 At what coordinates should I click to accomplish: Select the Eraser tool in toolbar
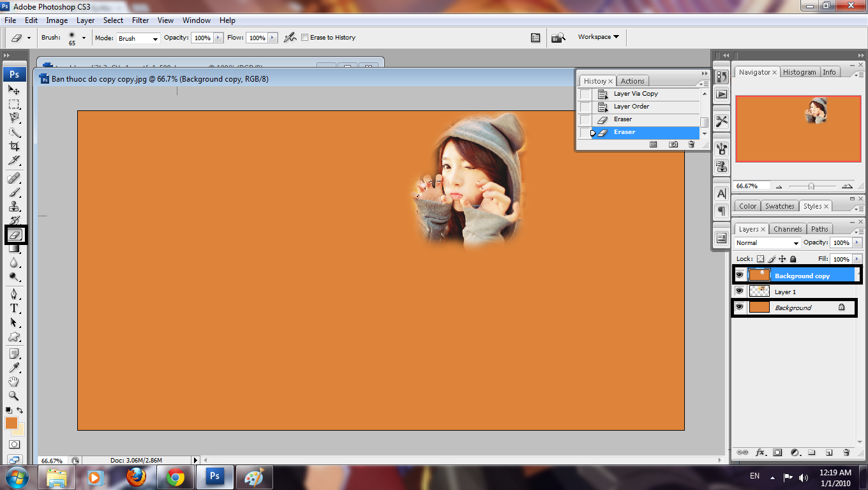(x=14, y=235)
